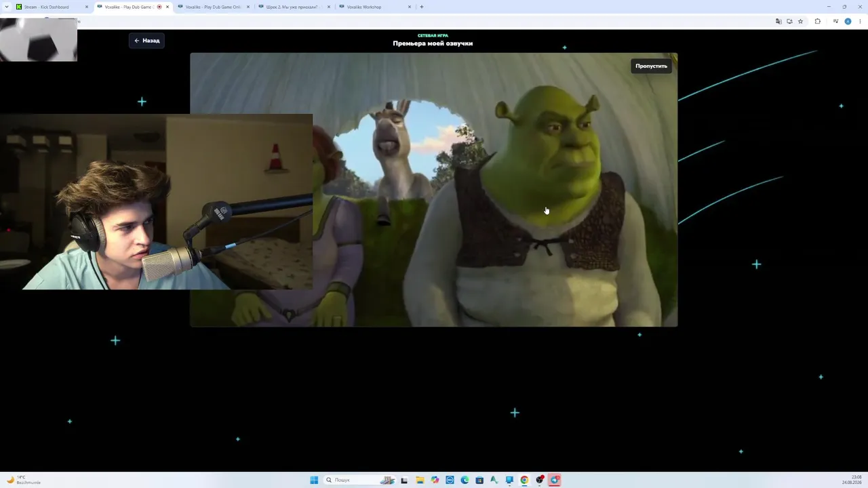Bookmark this page with the star icon
The image size is (868, 488).
pyautogui.click(x=800, y=21)
